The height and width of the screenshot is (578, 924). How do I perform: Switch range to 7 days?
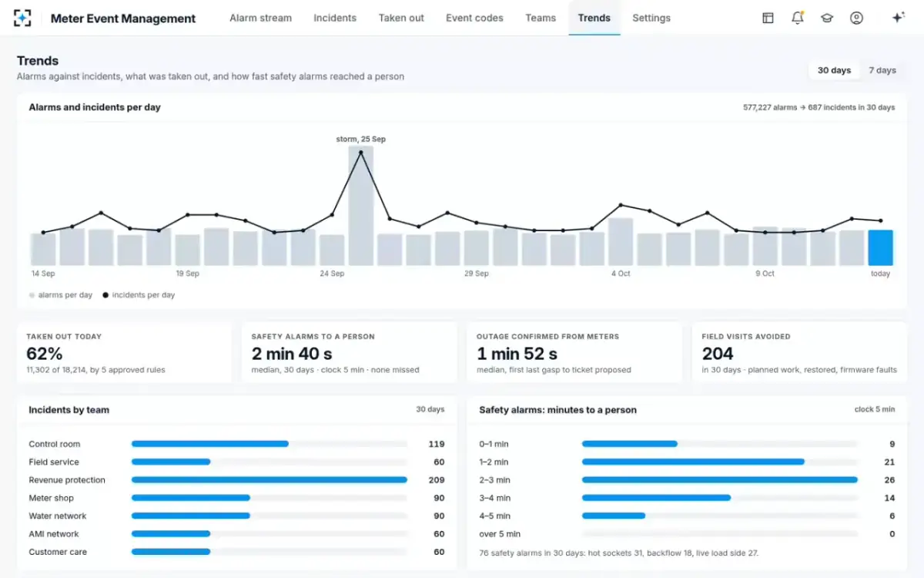(882, 70)
